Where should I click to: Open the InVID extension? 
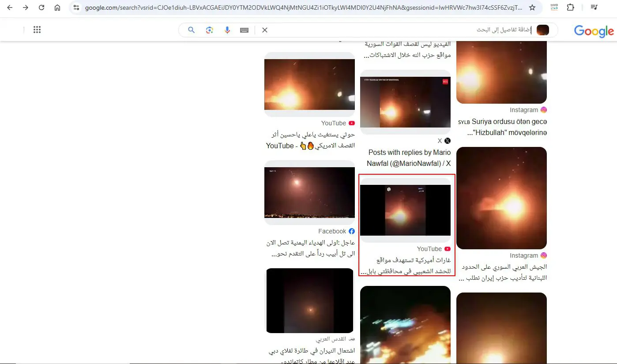click(554, 8)
